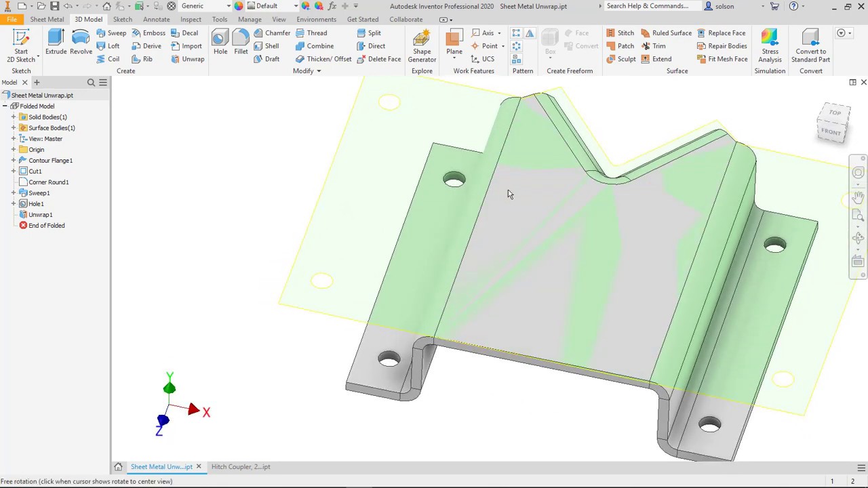
Task: Click the Sign-in user solson
Action: (719, 6)
